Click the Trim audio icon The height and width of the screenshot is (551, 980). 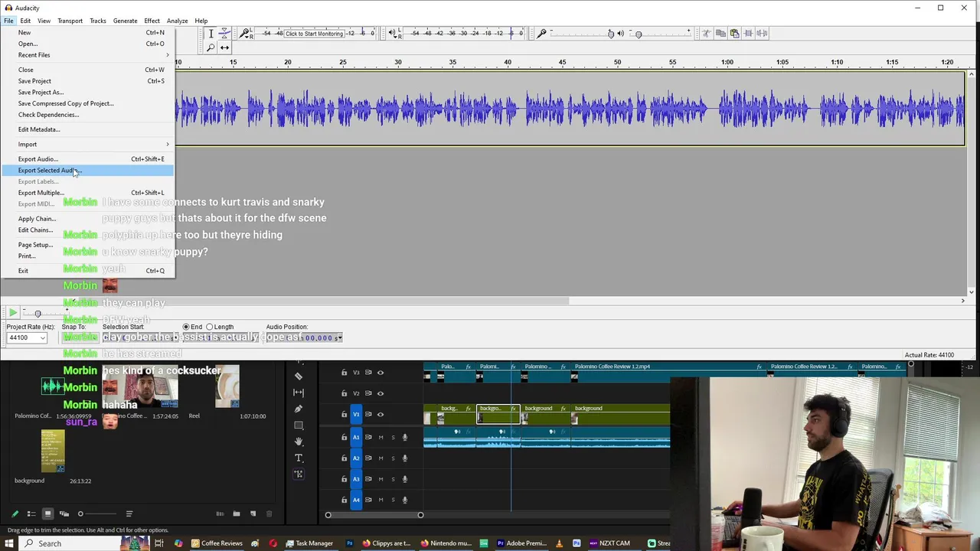pos(748,34)
